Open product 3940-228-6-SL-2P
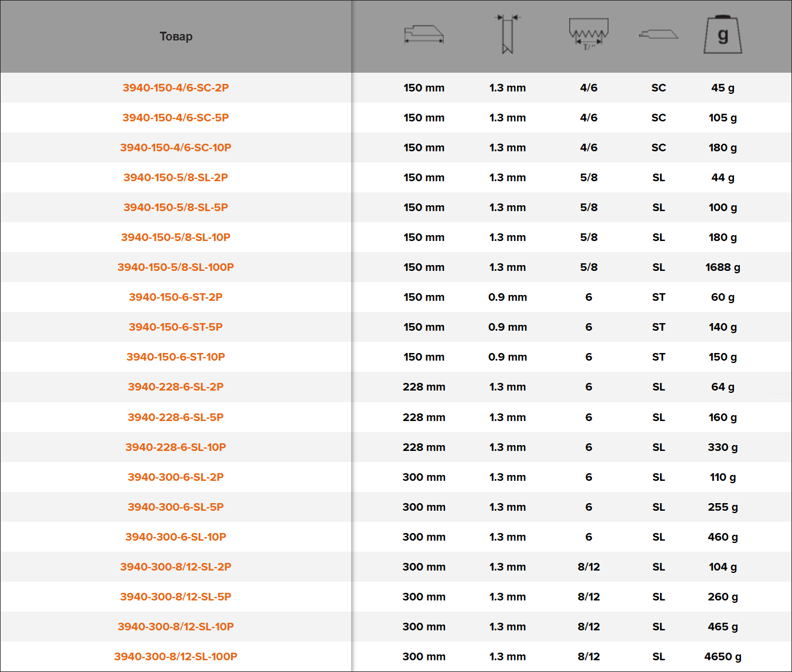This screenshot has width=792, height=672. click(176, 387)
